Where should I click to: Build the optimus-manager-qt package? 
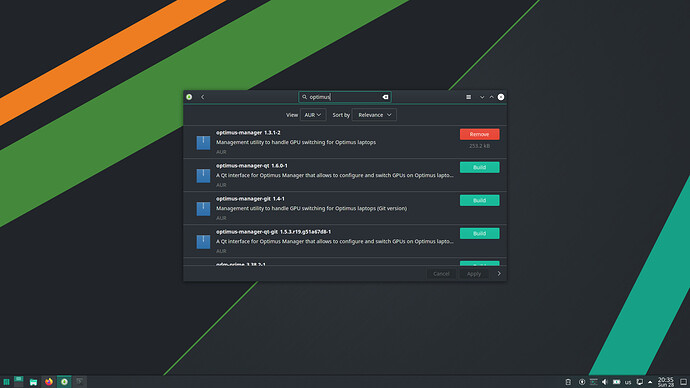(479, 167)
